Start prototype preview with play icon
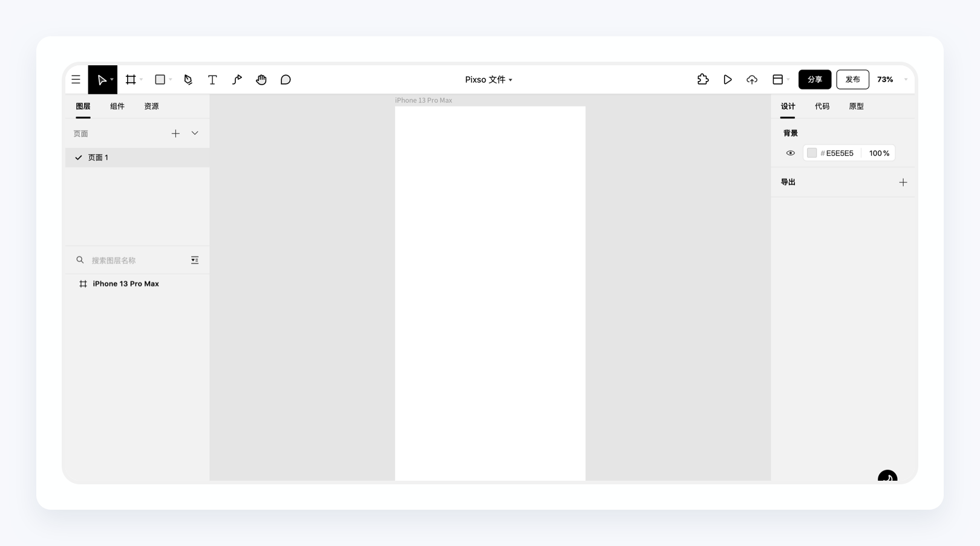980x546 pixels. 727,80
